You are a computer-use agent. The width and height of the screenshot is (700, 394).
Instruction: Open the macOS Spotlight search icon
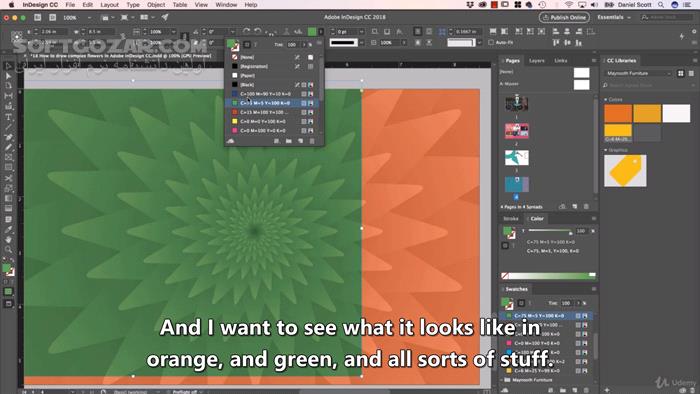coord(661,5)
